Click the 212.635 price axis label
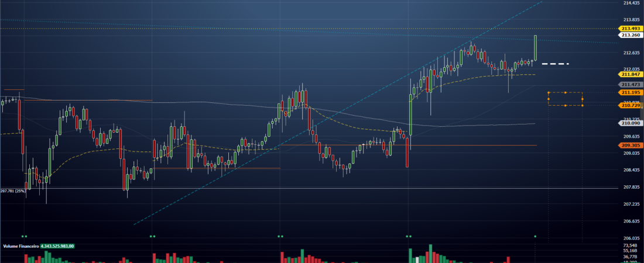 coord(632,53)
